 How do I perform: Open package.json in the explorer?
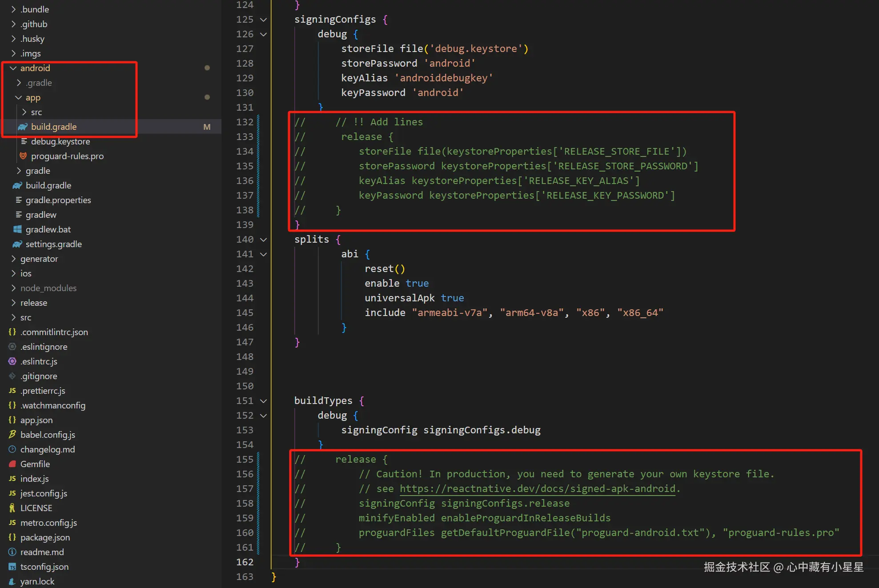point(45,537)
